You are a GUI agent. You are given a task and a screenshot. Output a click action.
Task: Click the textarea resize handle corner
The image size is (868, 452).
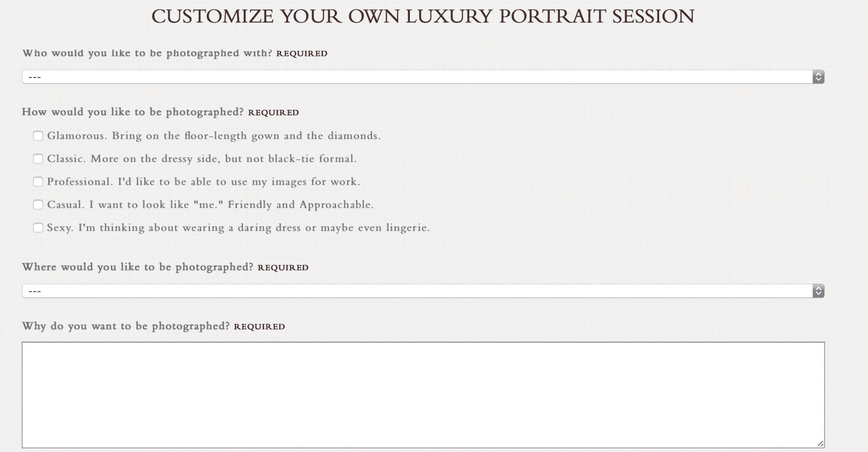pos(821,444)
